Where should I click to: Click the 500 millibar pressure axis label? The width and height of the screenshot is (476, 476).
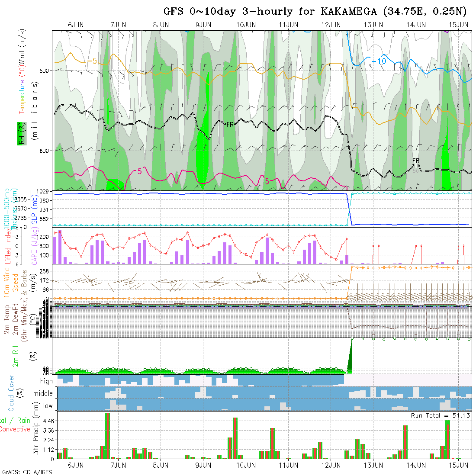[x=45, y=71]
